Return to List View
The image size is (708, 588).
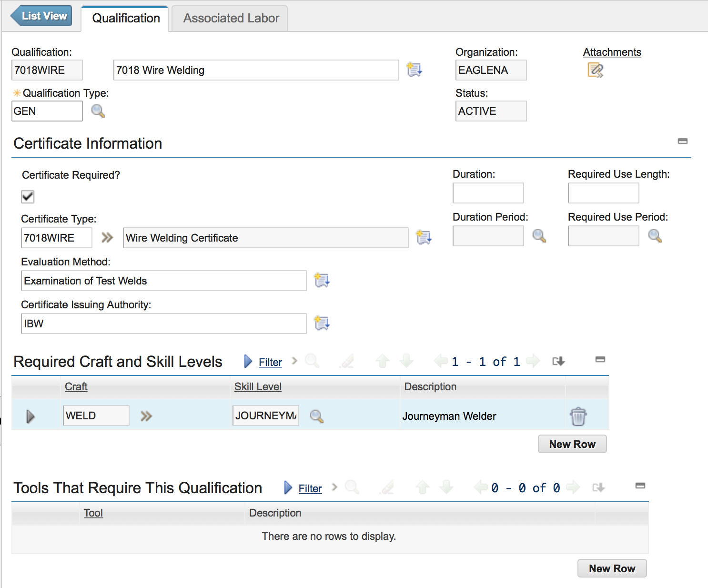point(41,16)
